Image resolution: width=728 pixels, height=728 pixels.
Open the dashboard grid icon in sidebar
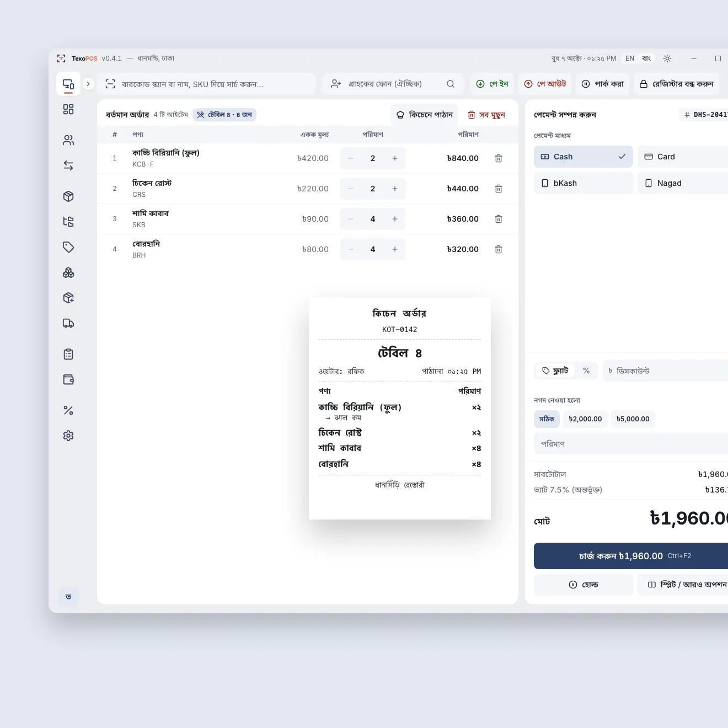point(68,109)
